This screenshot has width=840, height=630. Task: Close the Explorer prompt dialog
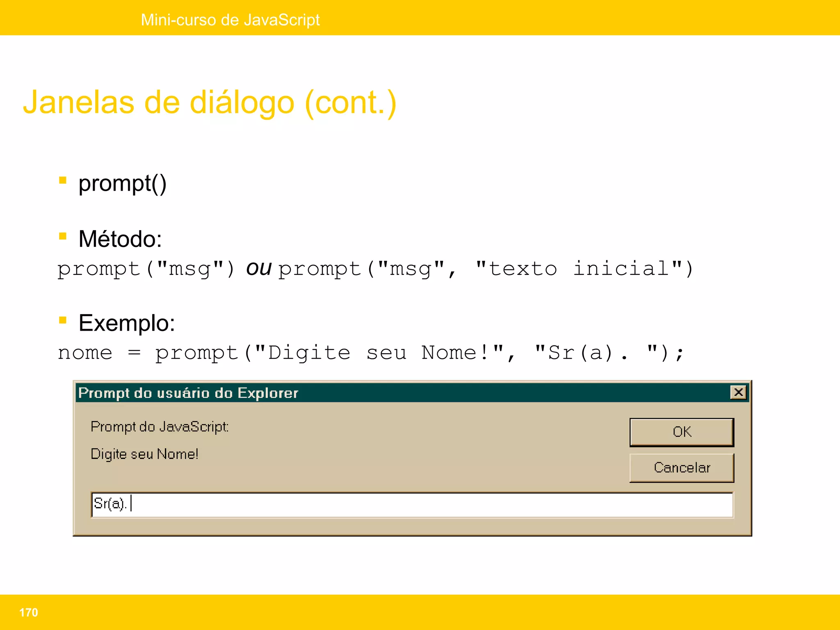pyautogui.click(x=738, y=393)
